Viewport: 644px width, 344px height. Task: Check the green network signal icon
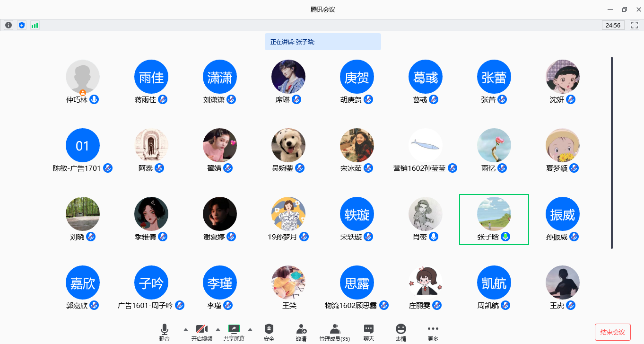35,25
